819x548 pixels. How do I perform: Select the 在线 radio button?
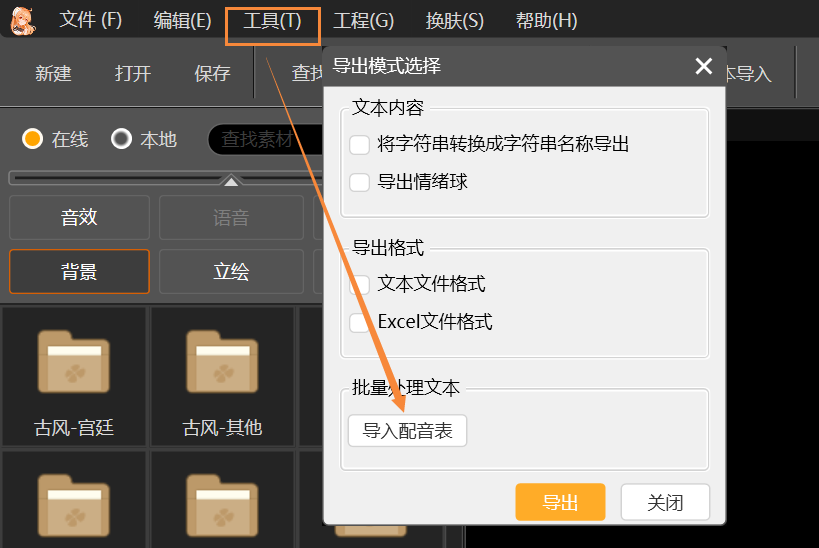(33, 139)
